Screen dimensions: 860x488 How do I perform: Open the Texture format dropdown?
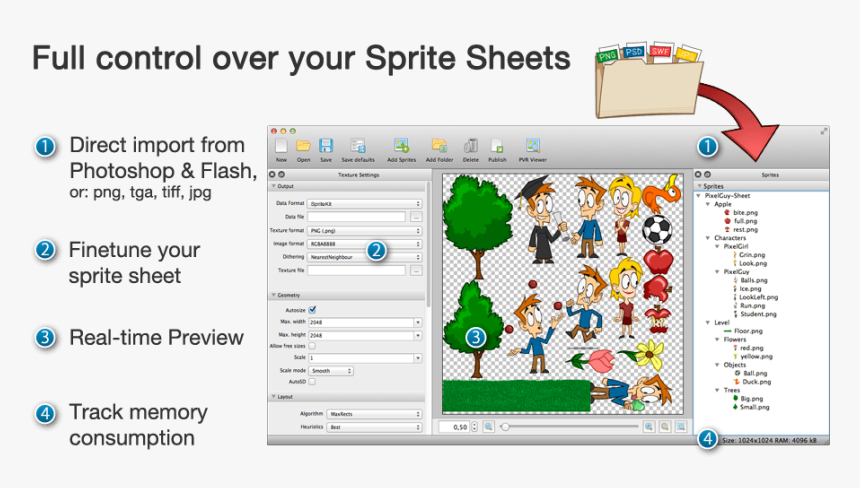364,231
